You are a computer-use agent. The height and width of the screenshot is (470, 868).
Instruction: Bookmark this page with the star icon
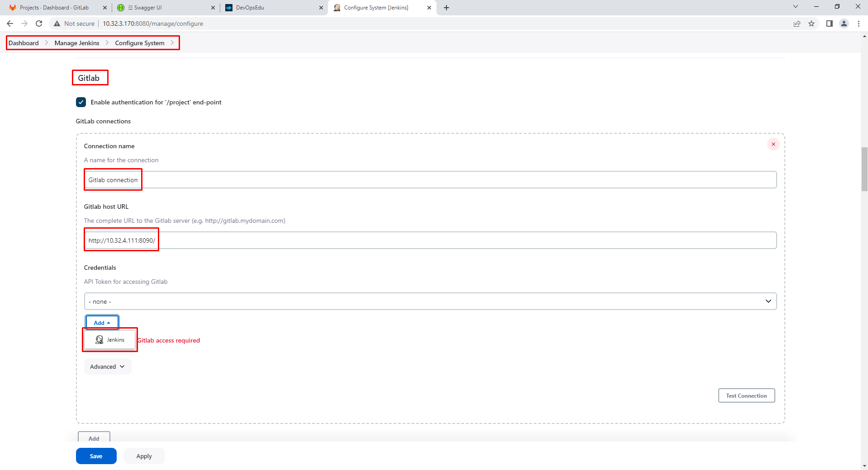(x=811, y=23)
